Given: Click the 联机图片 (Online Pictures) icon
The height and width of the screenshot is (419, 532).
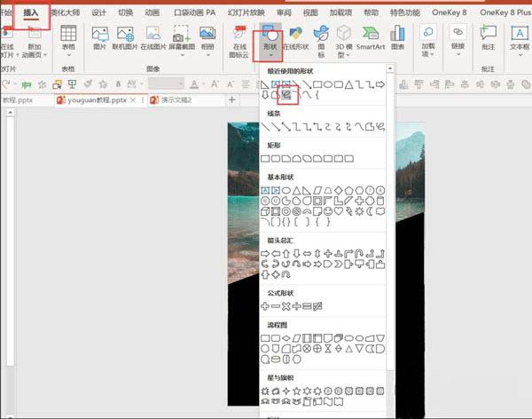Looking at the screenshot, I should tap(125, 38).
